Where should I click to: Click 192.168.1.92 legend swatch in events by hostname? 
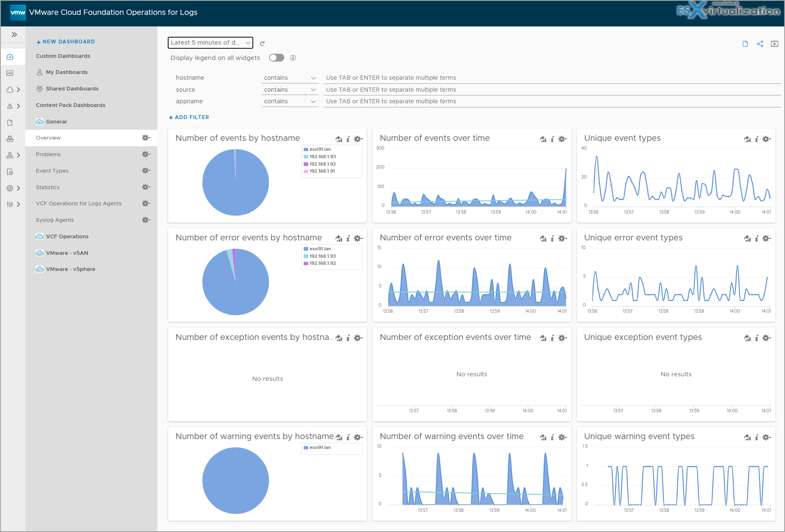[x=306, y=164]
